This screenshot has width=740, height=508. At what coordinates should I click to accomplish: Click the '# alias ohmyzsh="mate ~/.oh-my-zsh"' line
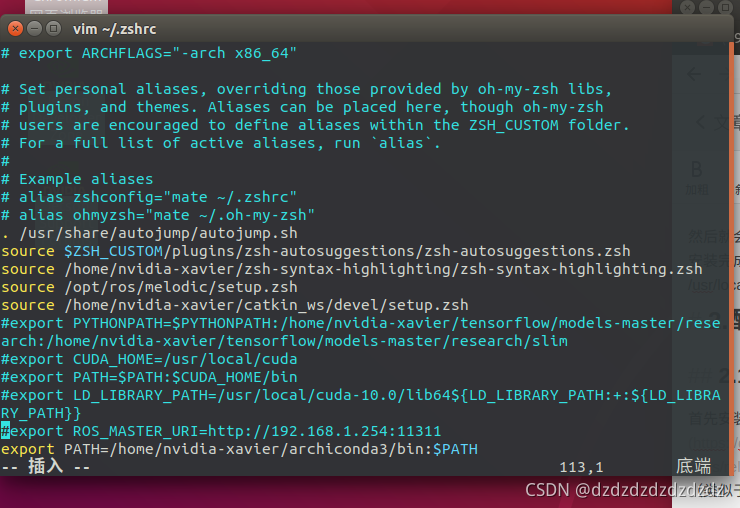(x=158, y=215)
